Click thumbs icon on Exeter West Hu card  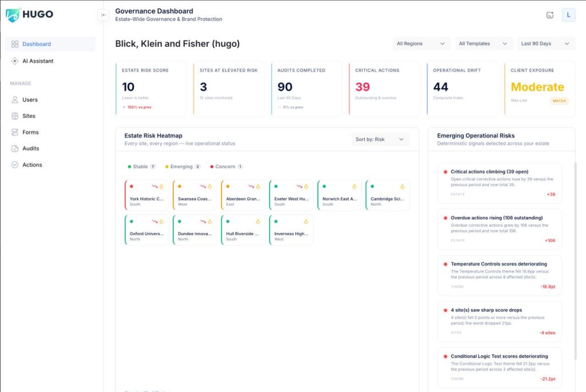306,187
